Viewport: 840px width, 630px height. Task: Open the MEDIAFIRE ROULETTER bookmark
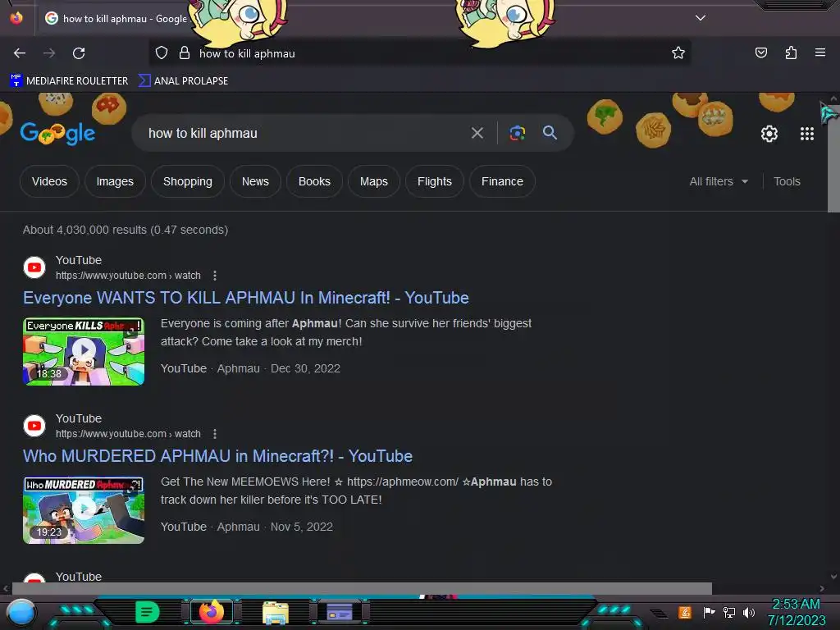tap(69, 81)
